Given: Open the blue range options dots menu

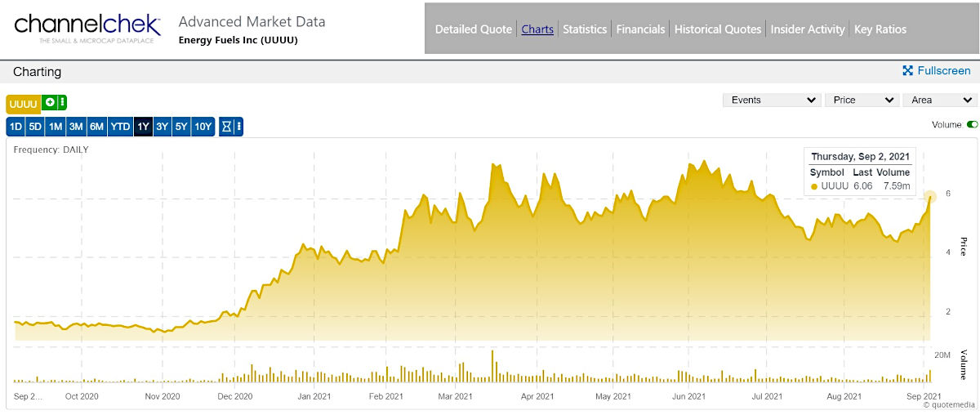Looking at the screenshot, I should tap(238, 127).
